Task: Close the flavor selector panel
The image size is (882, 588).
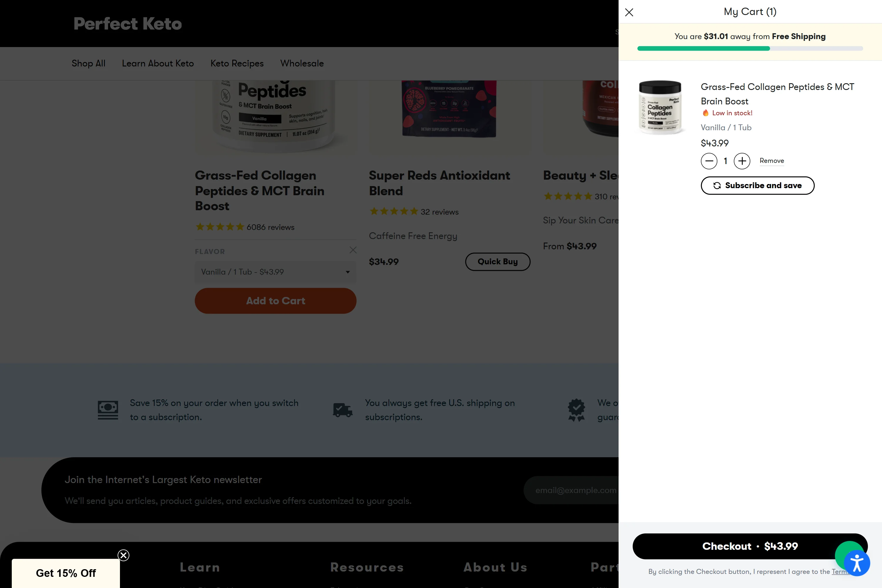Action: tap(353, 250)
